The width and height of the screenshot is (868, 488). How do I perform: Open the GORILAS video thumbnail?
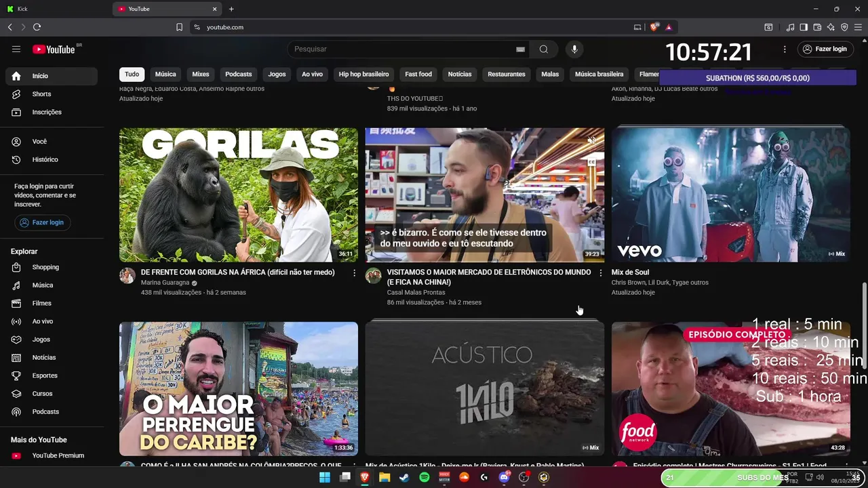pos(239,195)
